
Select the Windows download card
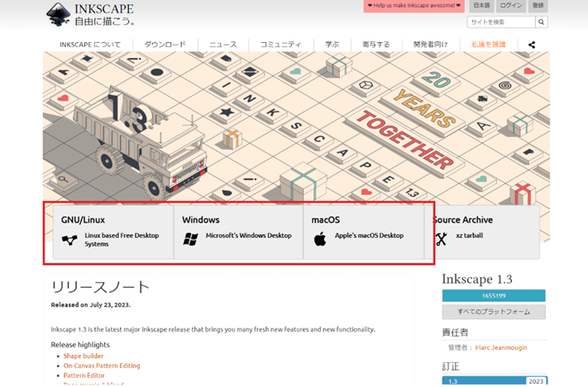coord(238,232)
